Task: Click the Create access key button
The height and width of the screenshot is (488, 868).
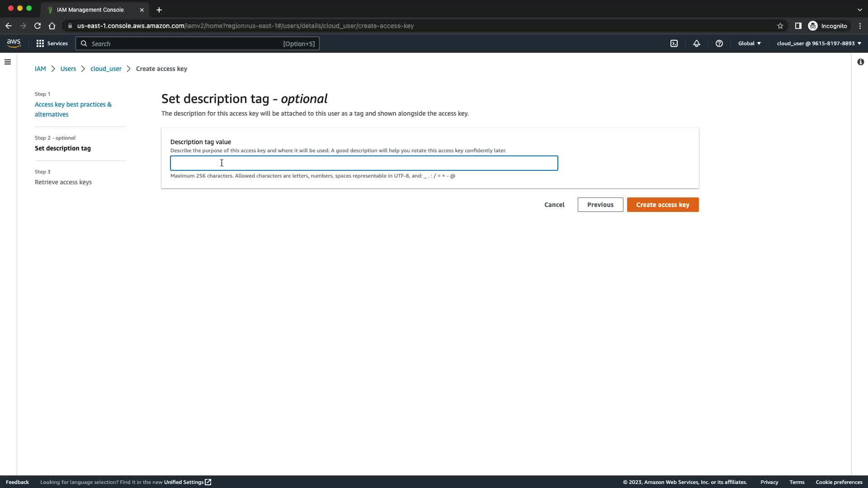Action: click(x=662, y=205)
